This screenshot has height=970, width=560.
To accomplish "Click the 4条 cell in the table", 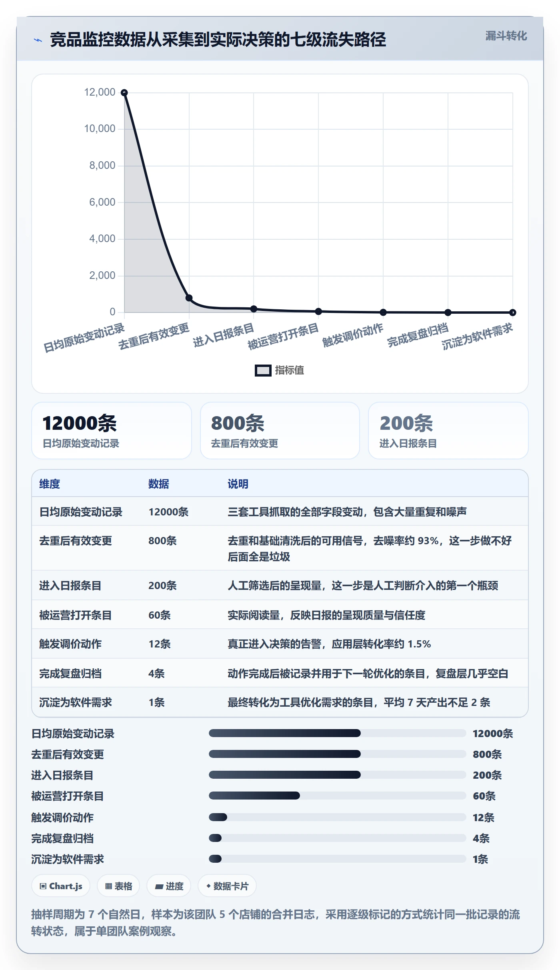I will (156, 673).
